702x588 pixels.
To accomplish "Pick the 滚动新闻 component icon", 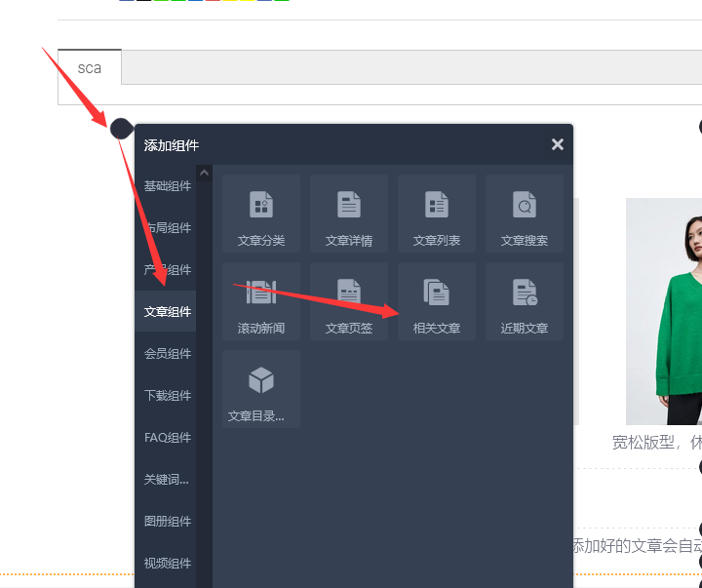I will [x=261, y=301].
